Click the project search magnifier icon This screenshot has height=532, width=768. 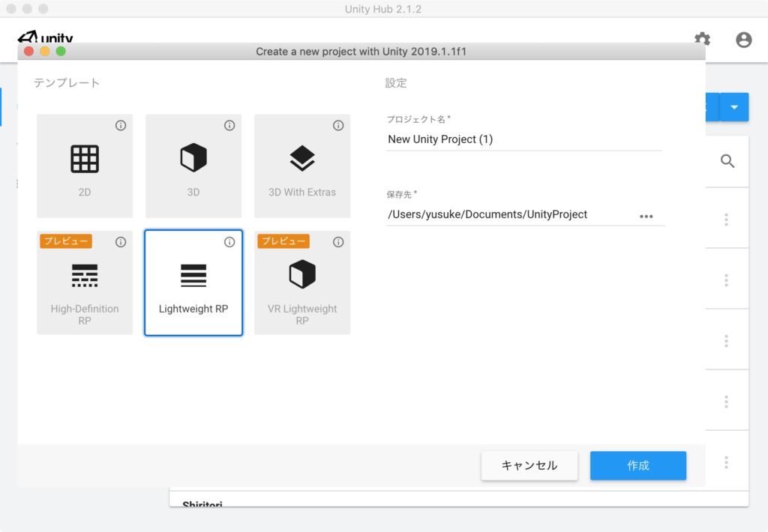click(x=727, y=161)
